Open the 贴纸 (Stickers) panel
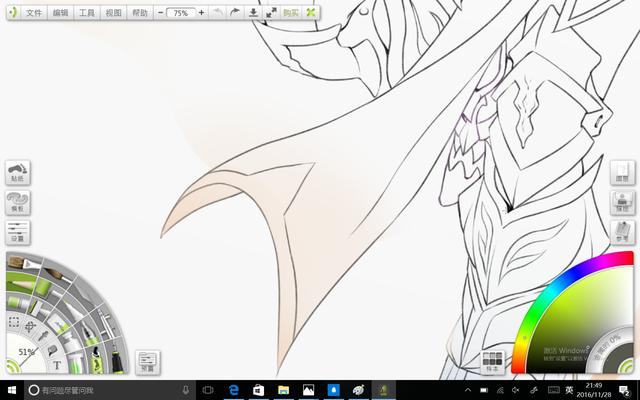This screenshot has width=640, height=400. (17, 174)
